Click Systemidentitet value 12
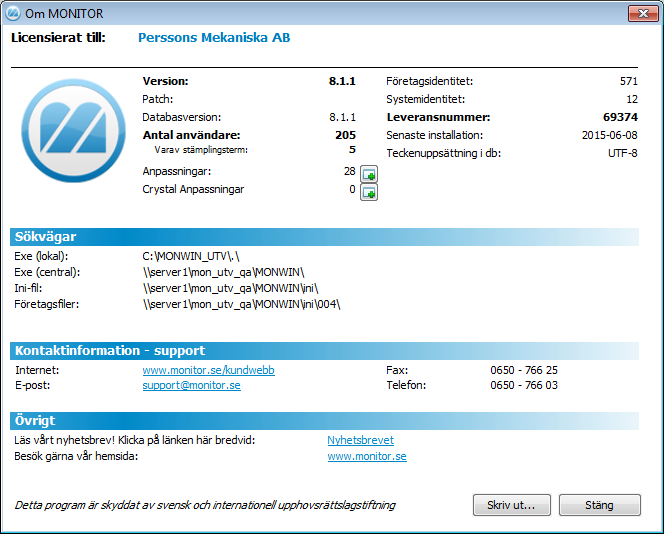Image resolution: width=664 pixels, height=534 pixels. [x=632, y=99]
